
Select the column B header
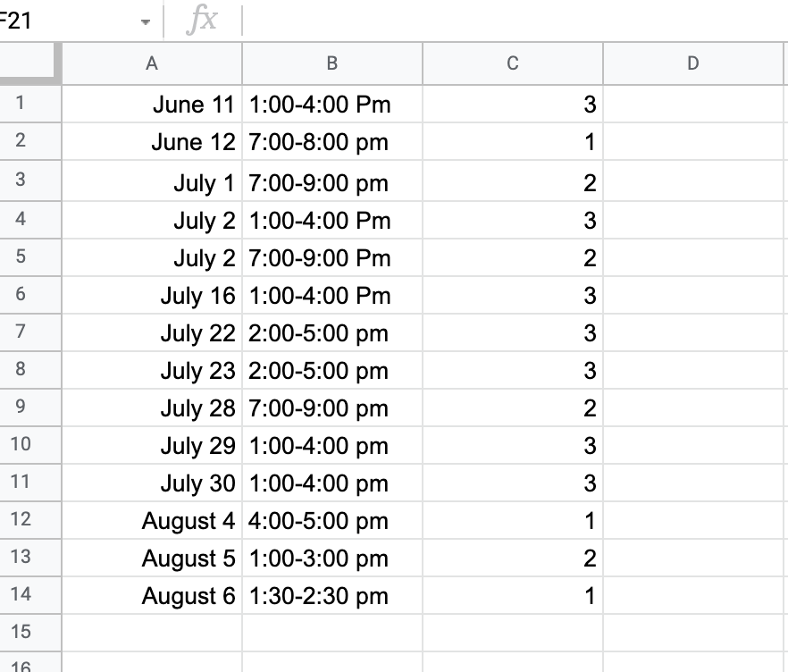(x=332, y=63)
